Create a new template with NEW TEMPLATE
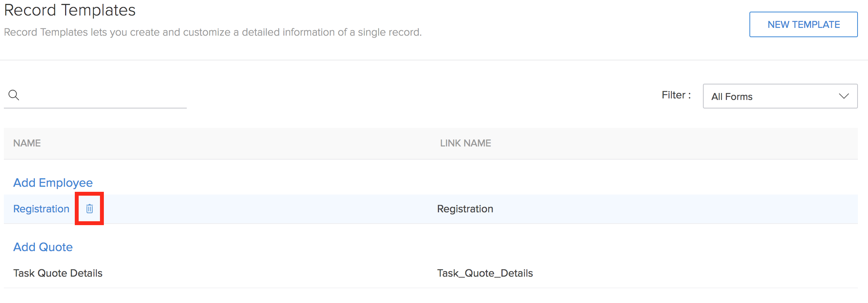Screen dimensions: 868x303 (803, 24)
